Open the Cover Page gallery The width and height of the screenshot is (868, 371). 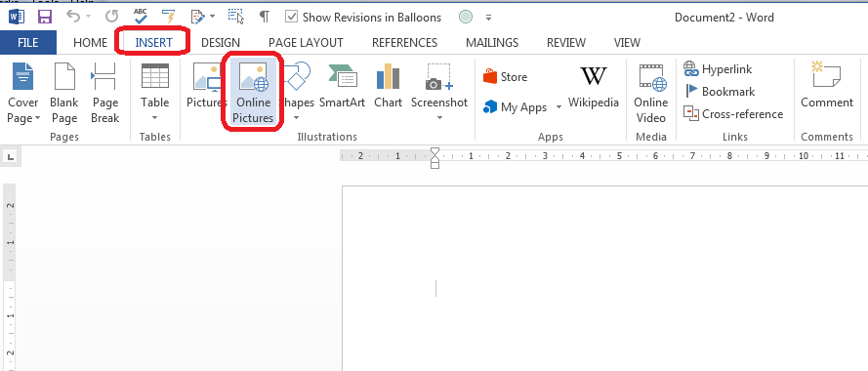pos(23,93)
